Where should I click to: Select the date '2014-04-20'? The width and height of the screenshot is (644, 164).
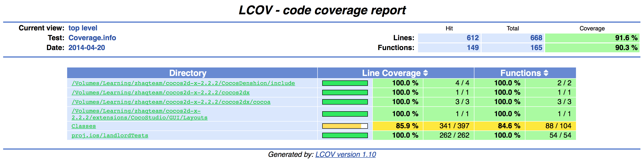pyautogui.click(x=87, y=48)
